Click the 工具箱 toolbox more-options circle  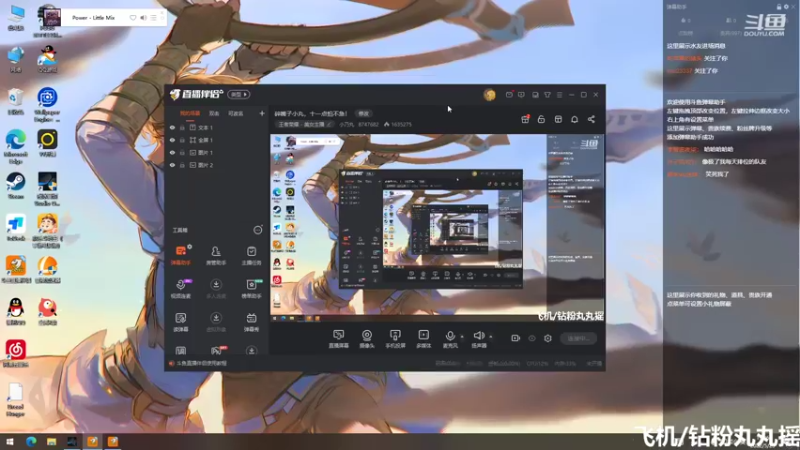coord(258,230)
